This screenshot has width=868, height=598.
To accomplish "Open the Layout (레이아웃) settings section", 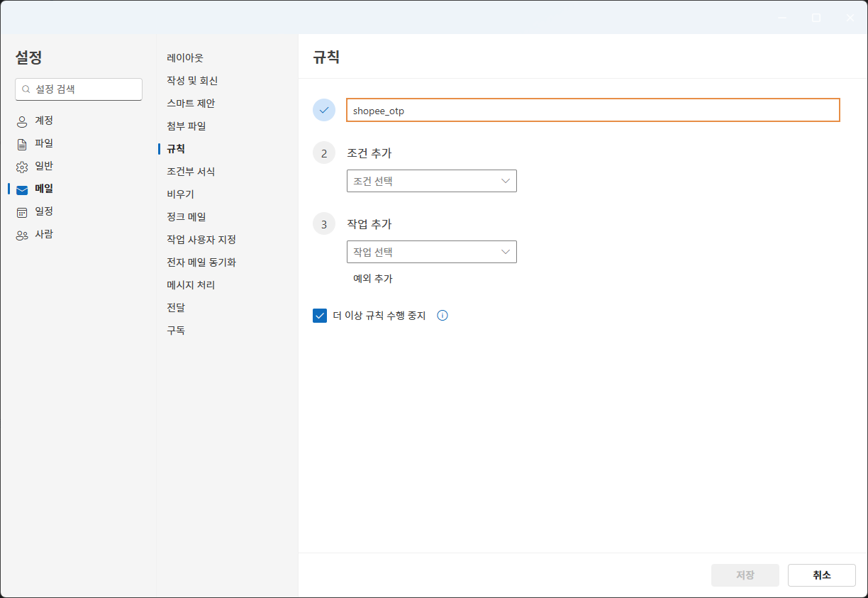I will 185,58.
